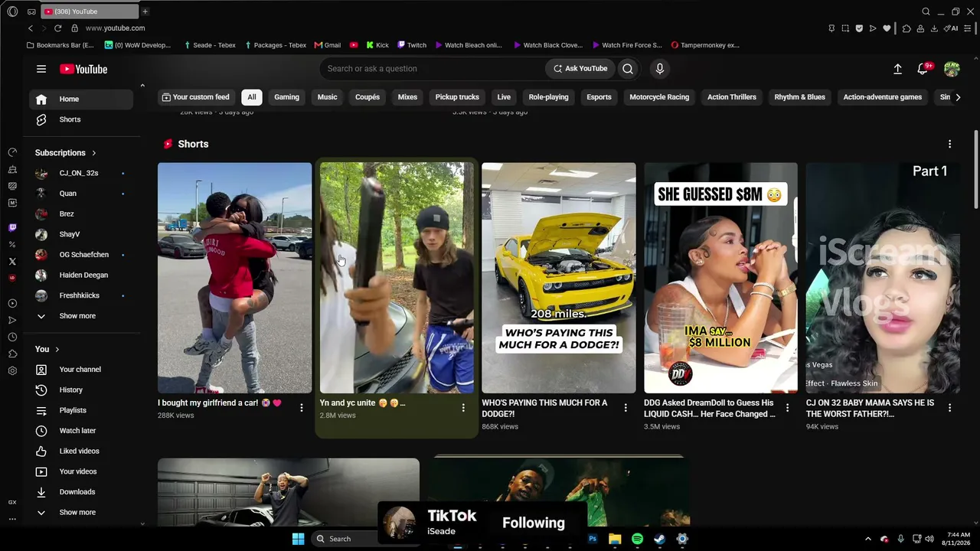Screen dimensions: 980x551
Task: Activate voice search microphone
Action: pyautogui.click(x=659, y=69)
